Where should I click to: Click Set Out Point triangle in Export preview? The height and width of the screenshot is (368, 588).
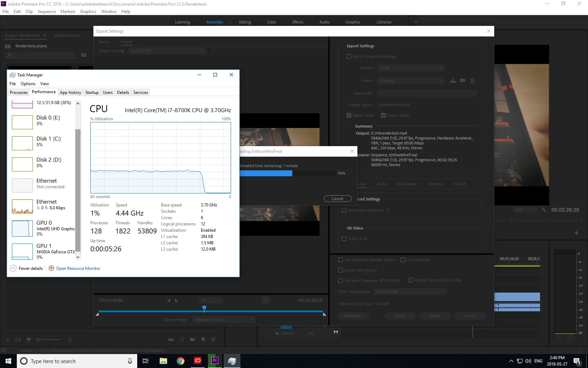pos(176,300)
